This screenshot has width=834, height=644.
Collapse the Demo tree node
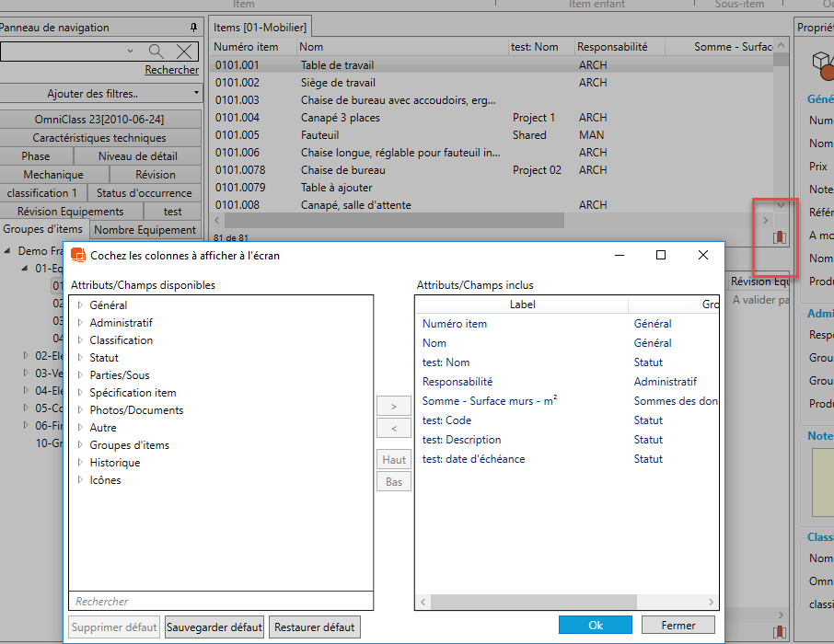(x=8, y=251)
